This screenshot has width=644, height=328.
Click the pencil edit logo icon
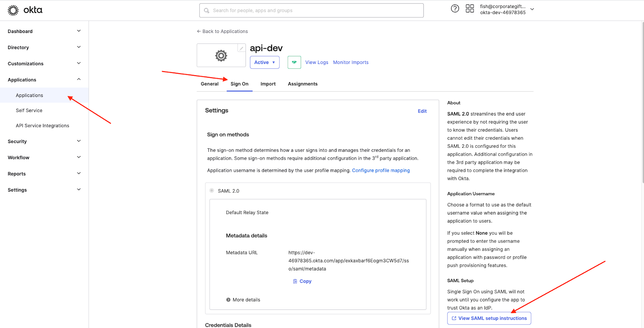click(x=241, y=48)
